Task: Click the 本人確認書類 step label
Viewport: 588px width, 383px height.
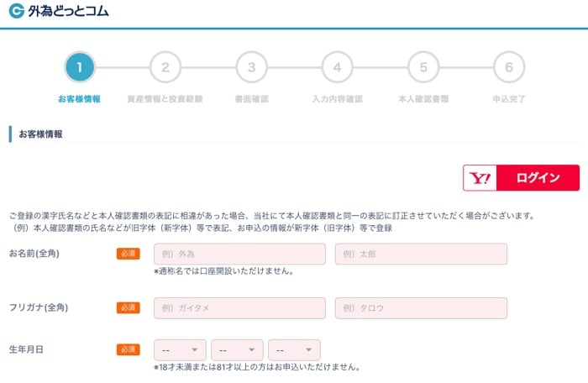Action: point(423,99)
